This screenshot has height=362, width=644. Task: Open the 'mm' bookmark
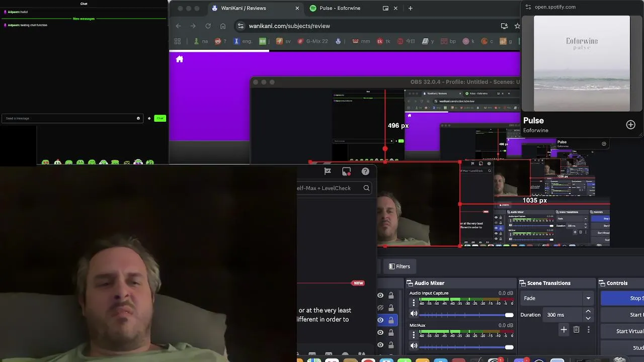click(361, 41)
